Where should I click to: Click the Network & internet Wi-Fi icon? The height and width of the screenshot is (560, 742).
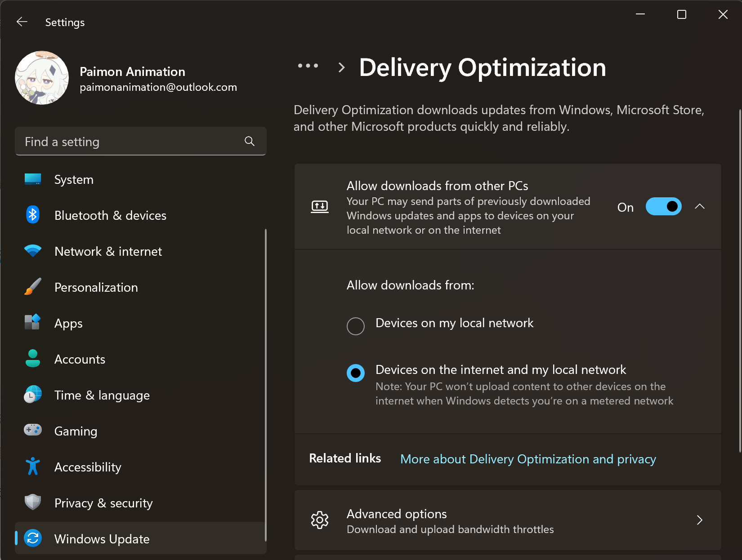[33, 251]
